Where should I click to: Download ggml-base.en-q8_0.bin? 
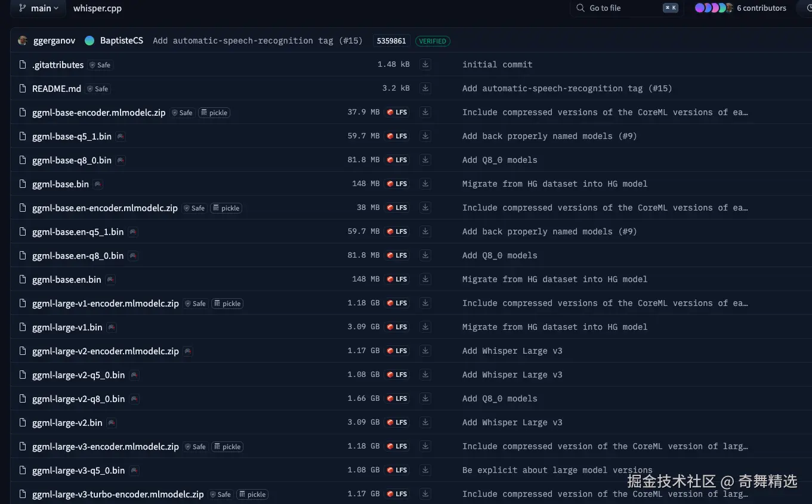pos(425,255)
